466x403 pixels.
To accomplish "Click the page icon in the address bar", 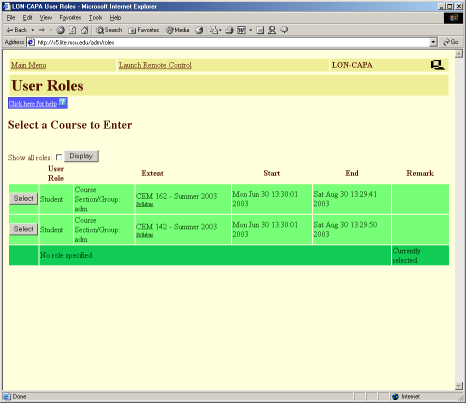I will click(31, 42).
